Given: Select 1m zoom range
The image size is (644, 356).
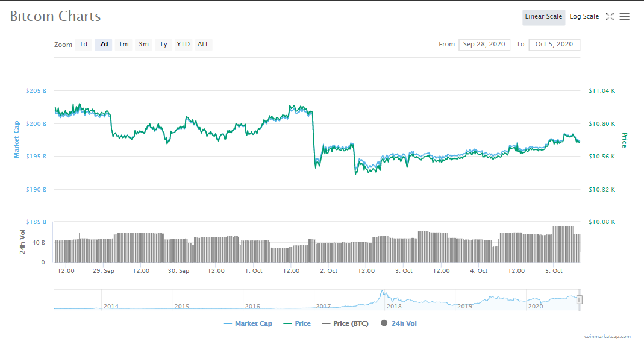Looking at the screenshot, I should tap(123, 45).
